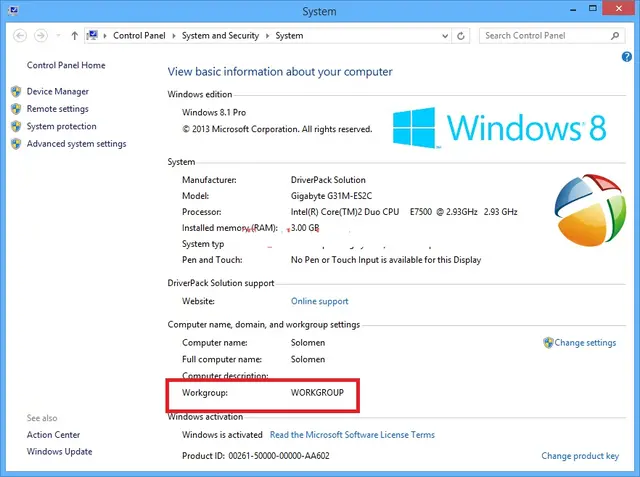Image resolution: width=640 pixels, height=477 pixels.
Task: Click the 'Windows 8.1 Pro' edition text
Action: coord(214,113)
